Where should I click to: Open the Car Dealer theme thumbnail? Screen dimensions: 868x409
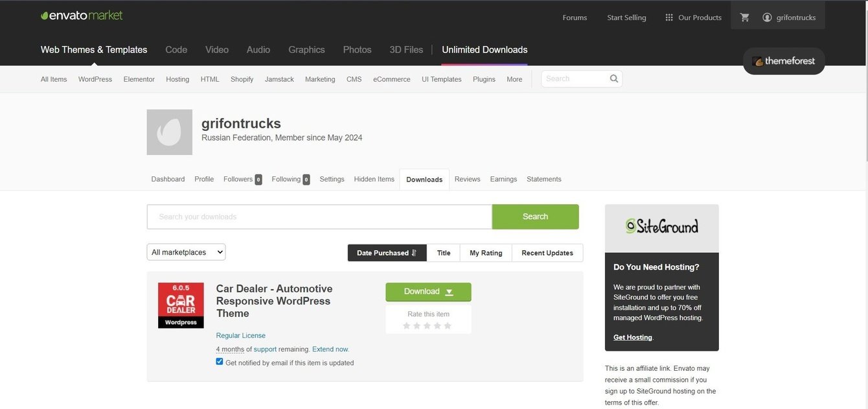coord(181,305)
